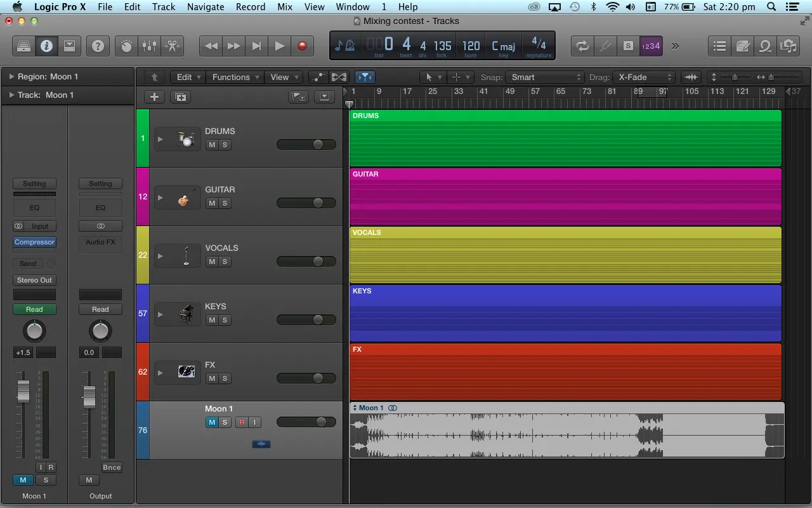This screenshot has width=812, height=508.
Task: Open the Navigate menu
Action: click(206, 7)
